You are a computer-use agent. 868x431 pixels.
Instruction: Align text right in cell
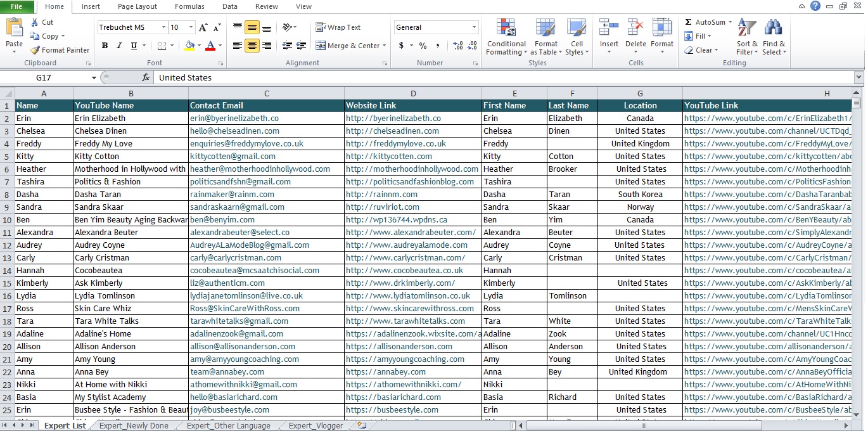267,46
